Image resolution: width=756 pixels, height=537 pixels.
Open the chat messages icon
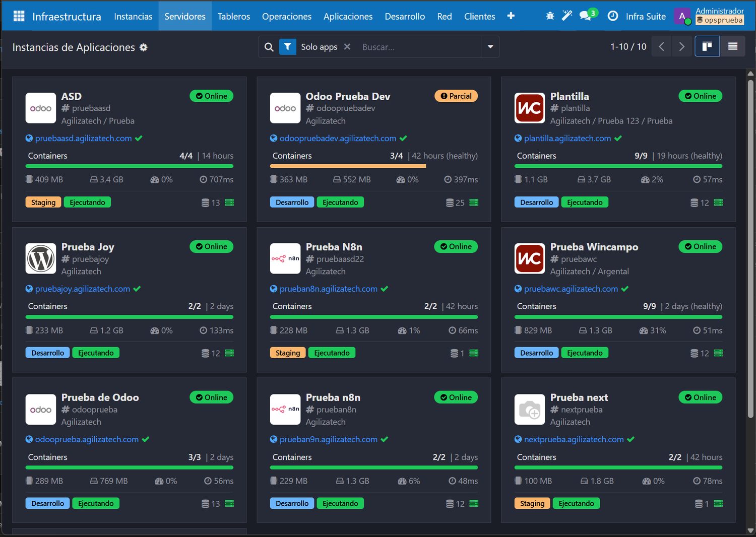[x=585, y=16]
